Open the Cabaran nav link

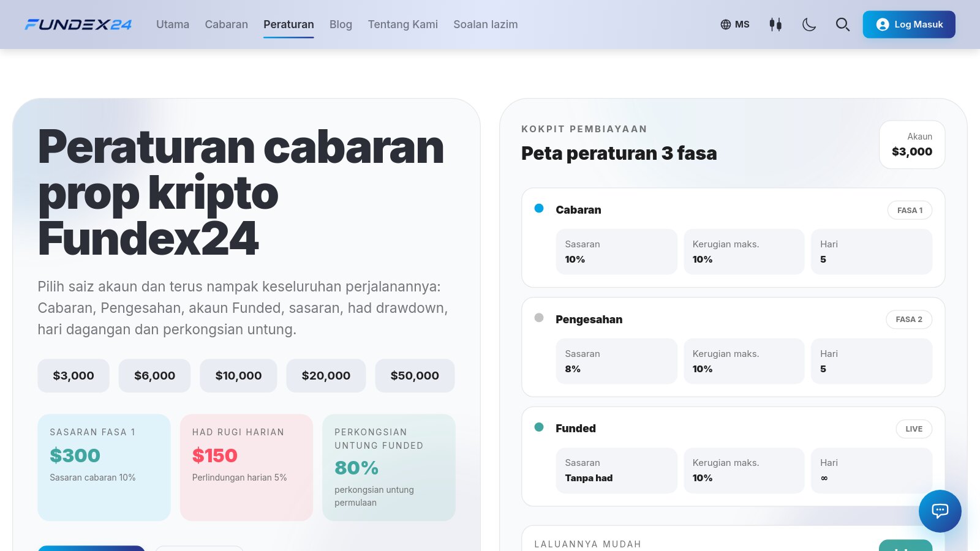(227, 24)
